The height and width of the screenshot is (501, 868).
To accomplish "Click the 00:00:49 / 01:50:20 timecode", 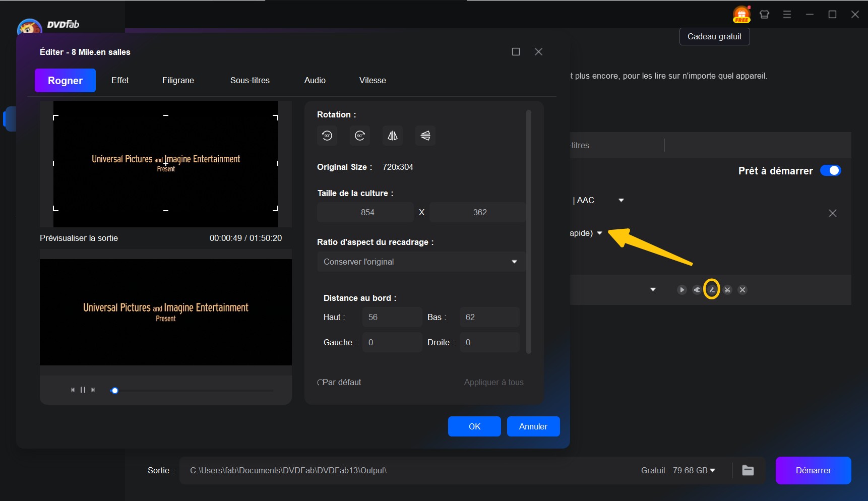I will tap(245, 238).
